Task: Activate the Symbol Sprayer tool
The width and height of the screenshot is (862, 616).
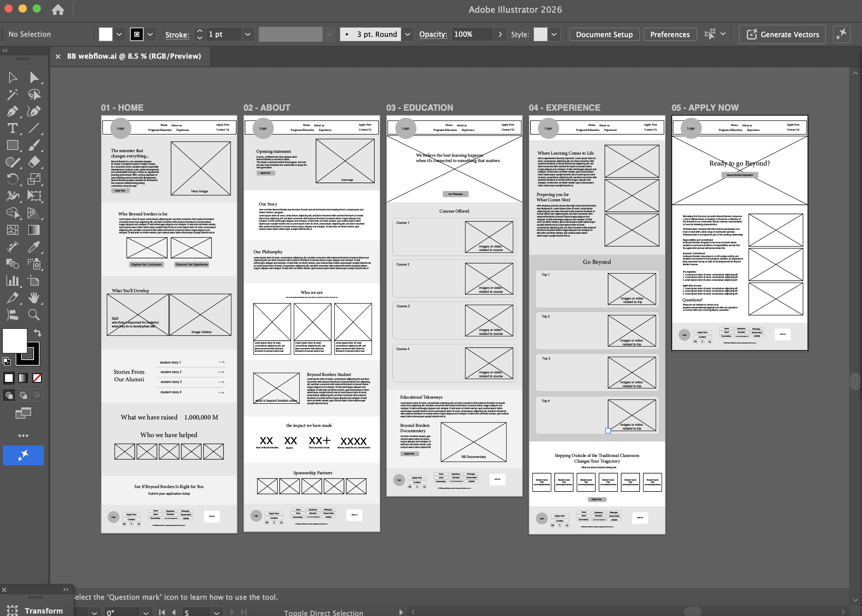Action: point(34,264)
